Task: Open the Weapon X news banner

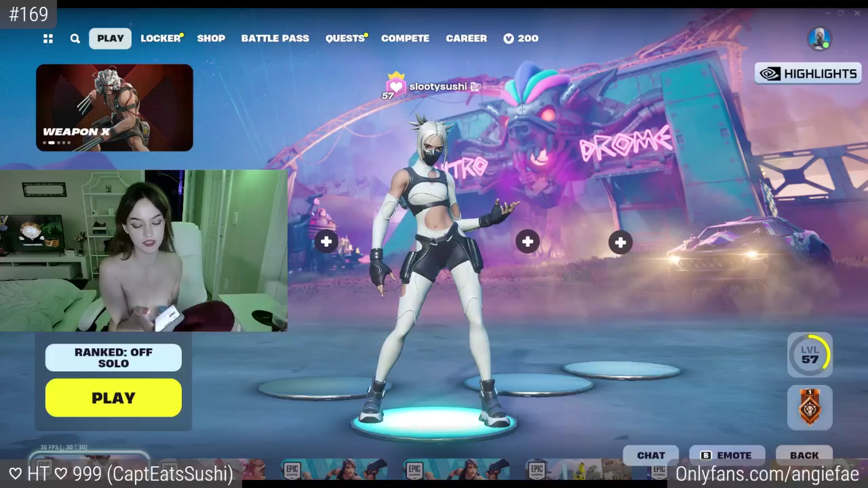Action: click(x=114, y=108)
